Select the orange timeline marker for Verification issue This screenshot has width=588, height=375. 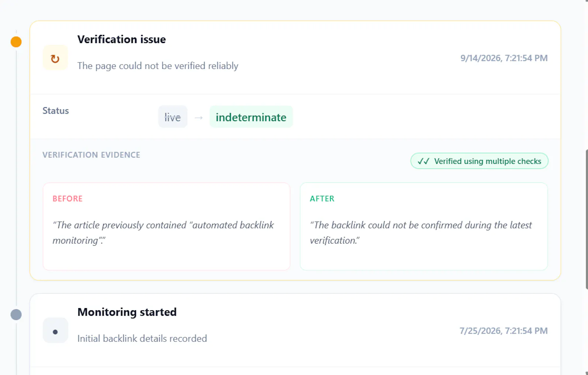(x=16, y=42)
